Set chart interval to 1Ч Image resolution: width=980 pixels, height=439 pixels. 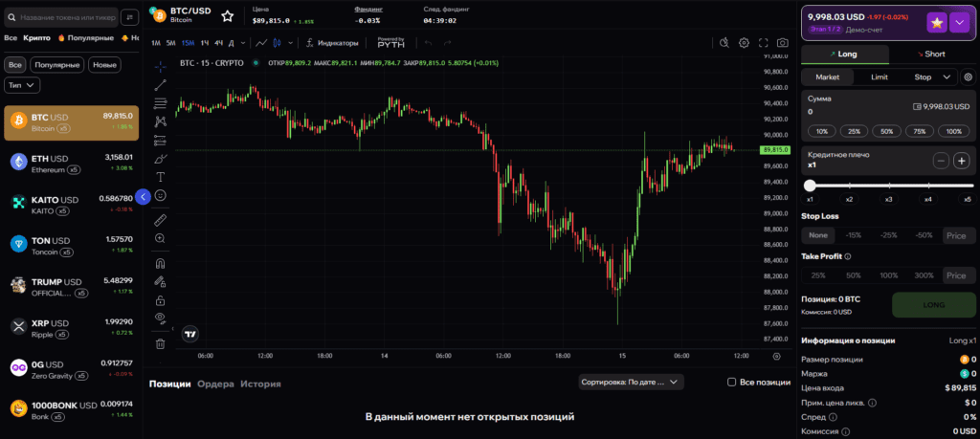tap(205, 43)
